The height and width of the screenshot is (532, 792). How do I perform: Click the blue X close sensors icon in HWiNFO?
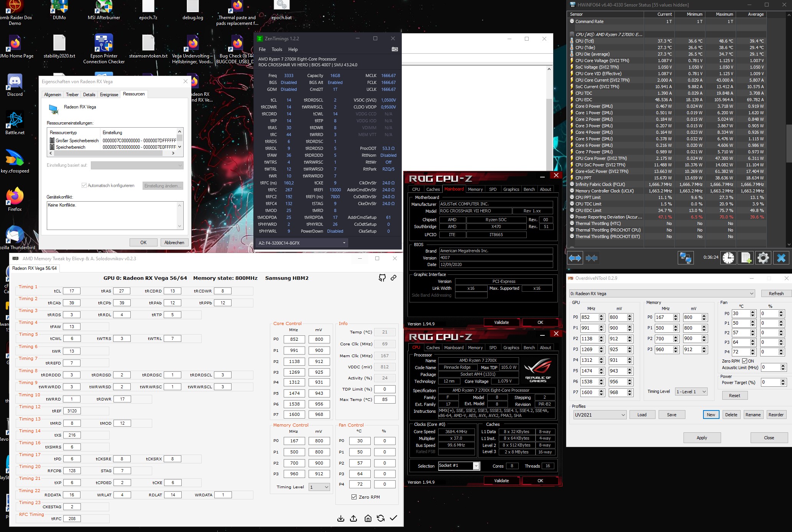click(x=781, y=258)
